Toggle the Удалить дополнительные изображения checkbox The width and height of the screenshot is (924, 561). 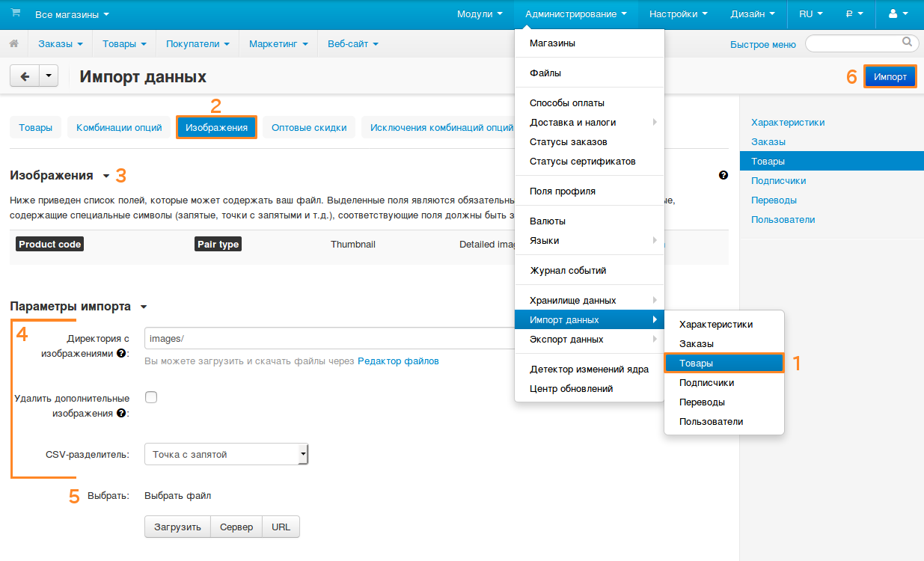[x=151, y=397]
